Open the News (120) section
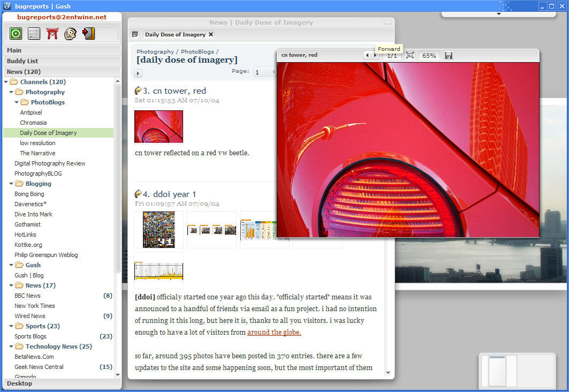The width and height of the screenshot is (569, 392). tap(62, 72)
